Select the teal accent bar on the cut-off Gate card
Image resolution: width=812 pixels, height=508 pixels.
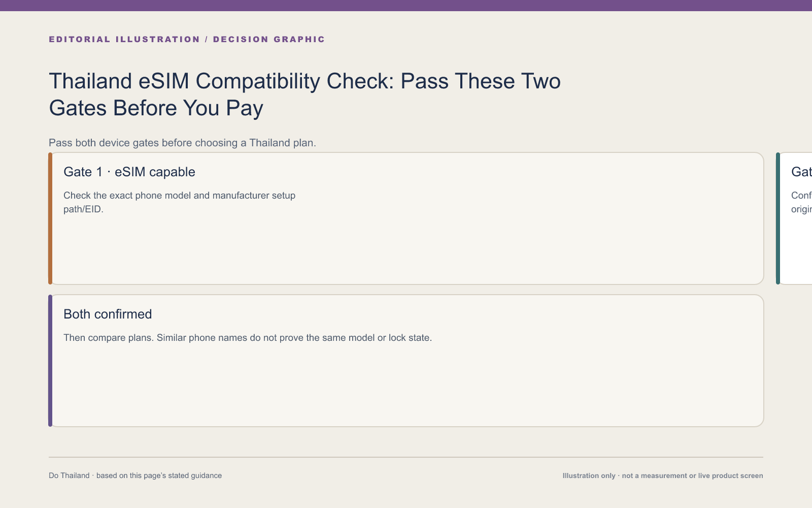(x=778, y=218)
